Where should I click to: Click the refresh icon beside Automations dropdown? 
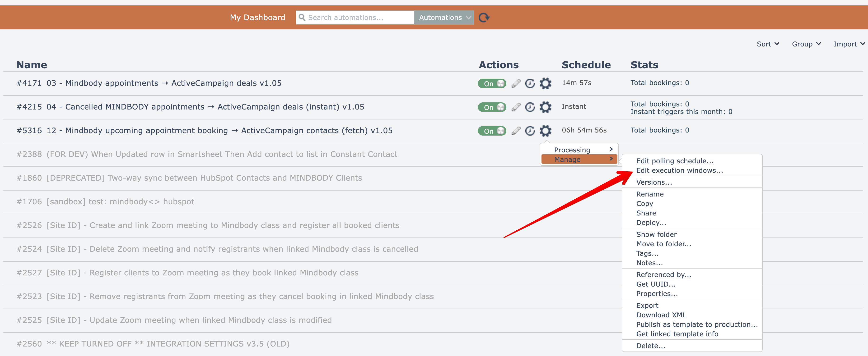coord(484,18)
